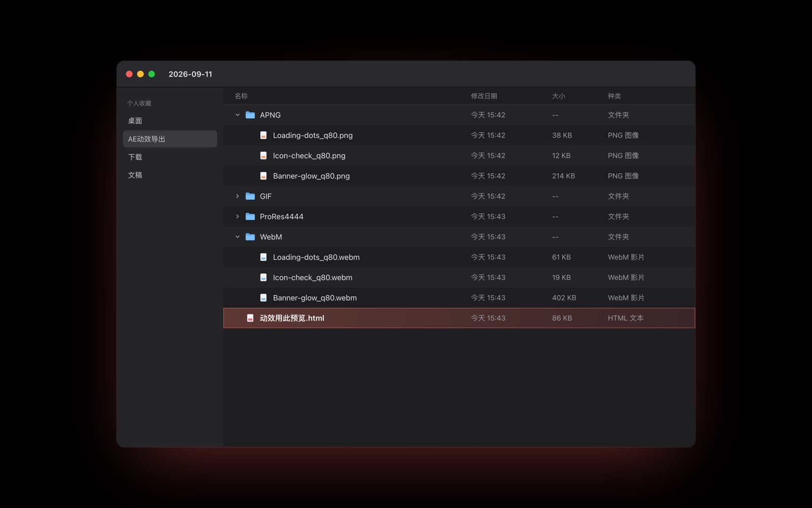This screenshot has height=508, width=812.
Task: Click the WebM folder icon
Action: tap(250, 237)
